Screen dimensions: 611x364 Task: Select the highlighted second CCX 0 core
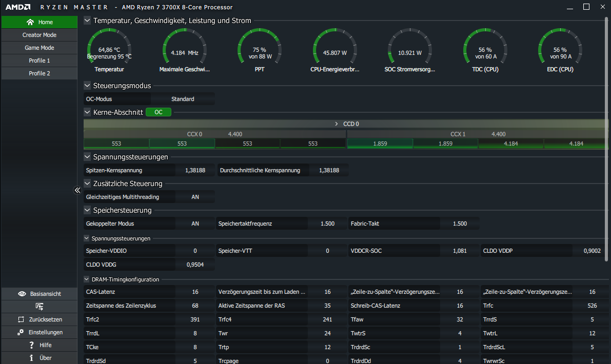pyautogui.click(x=182, y=144)
